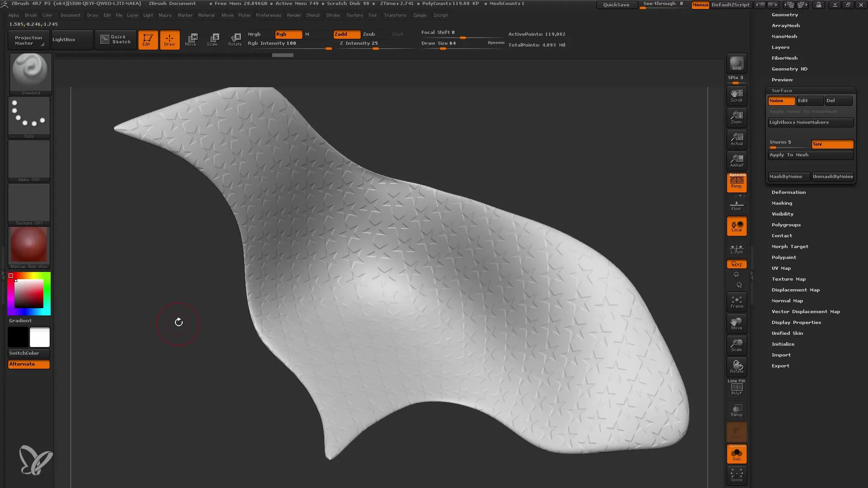This screenshot has width=868, height=488.
Task: Open the Preferences menu
Action: (x=267, y=15)
